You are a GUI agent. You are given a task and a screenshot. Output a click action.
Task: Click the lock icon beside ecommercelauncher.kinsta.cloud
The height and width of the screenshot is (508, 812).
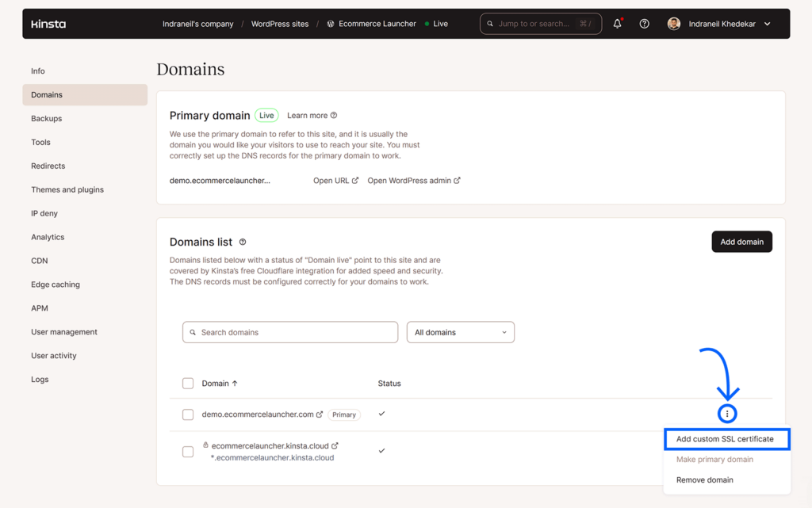tap(205, 445)
